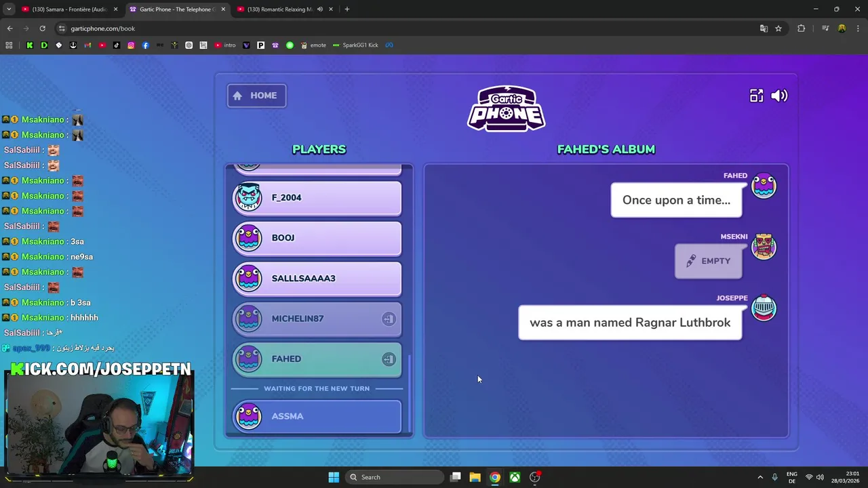Show hidden system tray icons
Screen dimensions: 868x488
[759, 477]
